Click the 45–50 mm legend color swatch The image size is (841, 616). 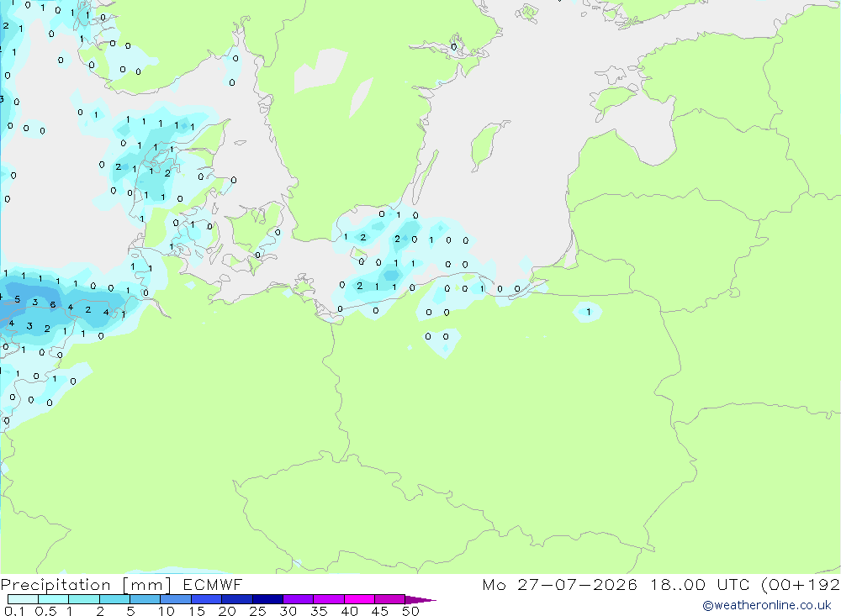[389, 599]
